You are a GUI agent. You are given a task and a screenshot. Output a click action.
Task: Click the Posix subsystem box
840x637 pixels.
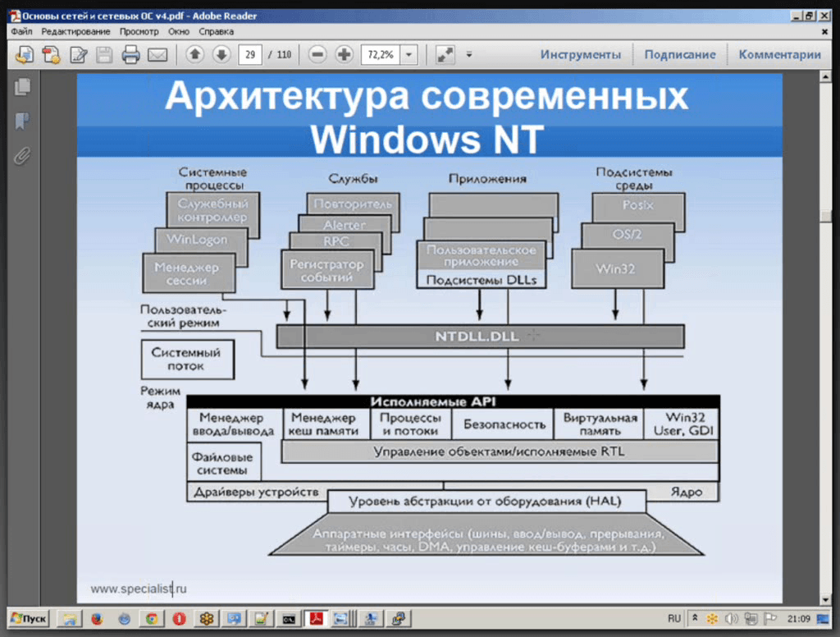pos(638,206)
